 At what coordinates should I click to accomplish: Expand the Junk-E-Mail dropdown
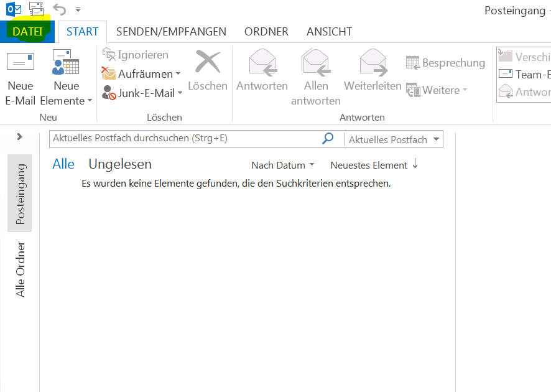click(180, 93)
